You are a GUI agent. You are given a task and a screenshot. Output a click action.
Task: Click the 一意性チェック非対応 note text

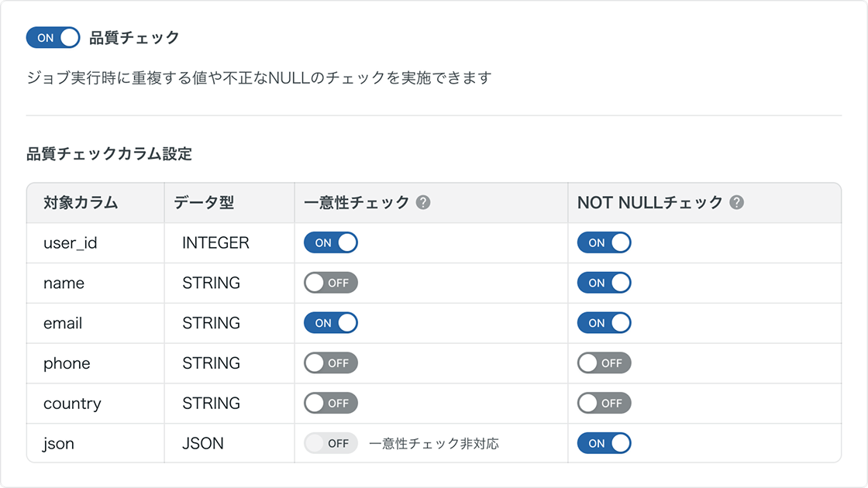(434, 444)
